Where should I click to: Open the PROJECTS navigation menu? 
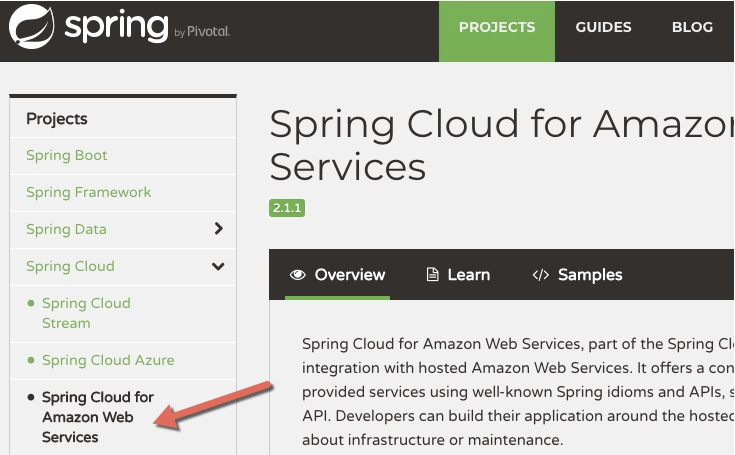click(x=497, y=28)
